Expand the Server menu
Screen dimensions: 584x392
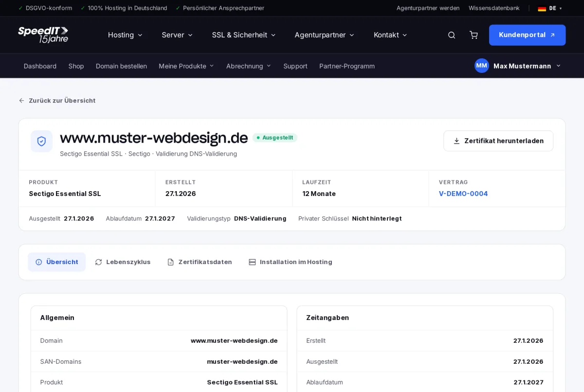pyautogui.click(x=177, y=35)
